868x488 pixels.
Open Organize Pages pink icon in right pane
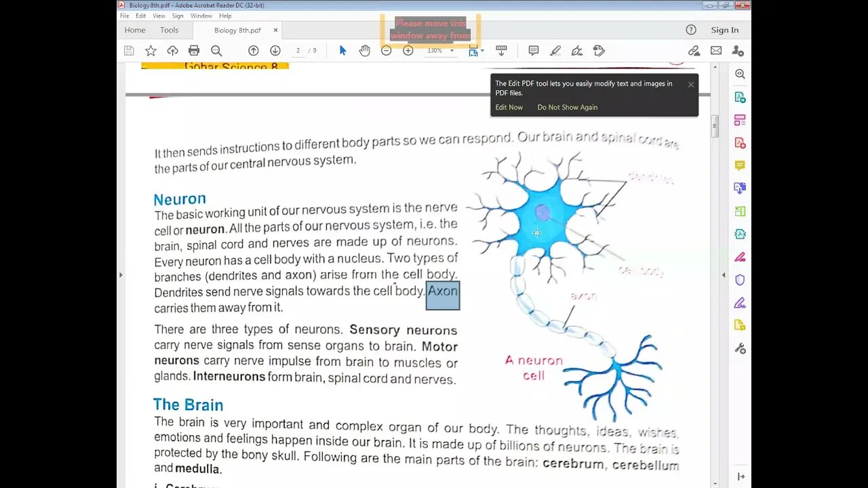pos(740,120)
